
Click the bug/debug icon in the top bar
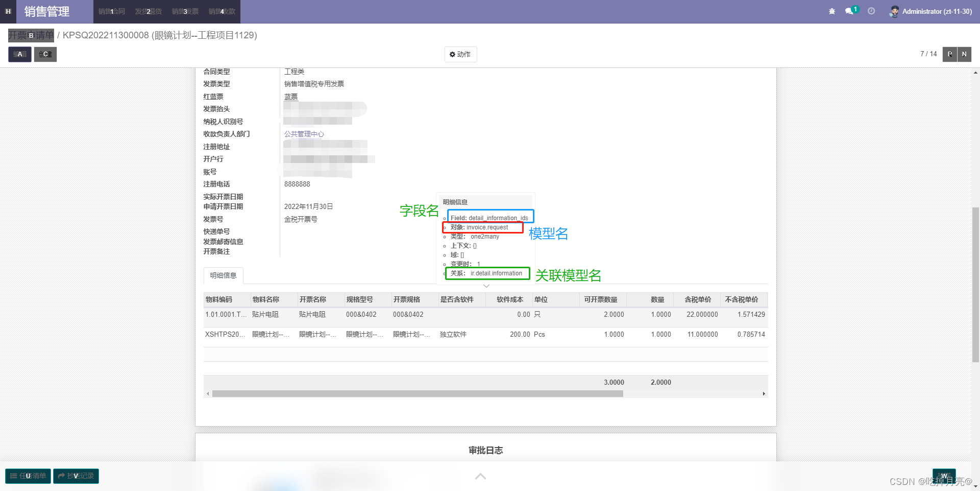point(831,11)
